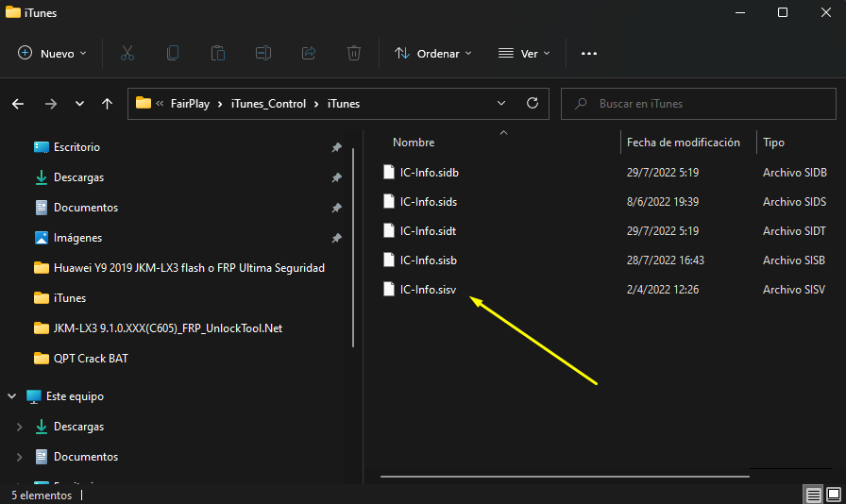Viewport: 846px width, 504px height.
Task: Unpin Imágenes using its pin icon
Action: [x=337, y=238]
